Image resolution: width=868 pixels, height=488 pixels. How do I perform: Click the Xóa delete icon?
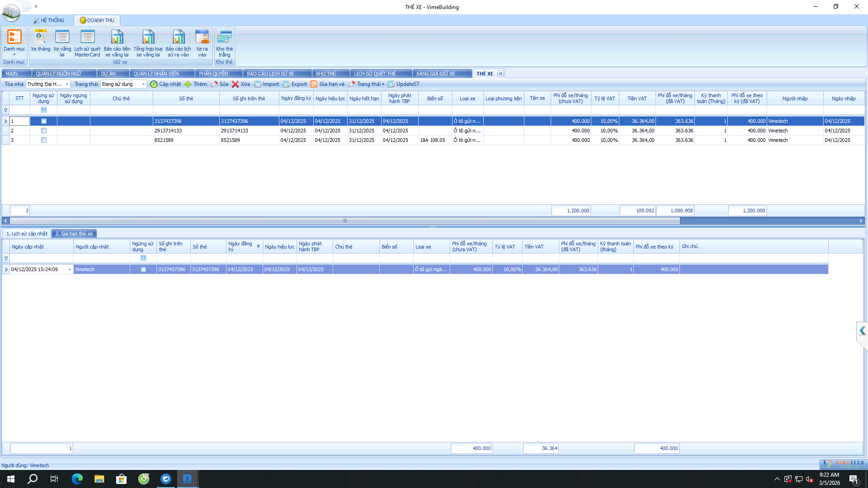pyautogui.click(x=241, y=84)
